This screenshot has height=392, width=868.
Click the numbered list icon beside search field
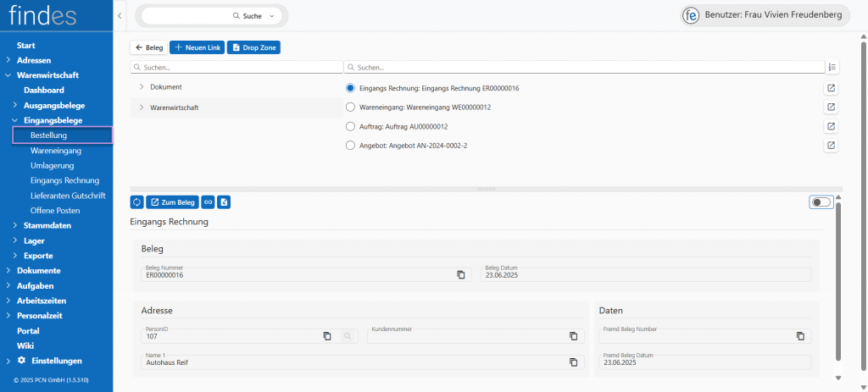pyautogui.click(x=832, y=67)
